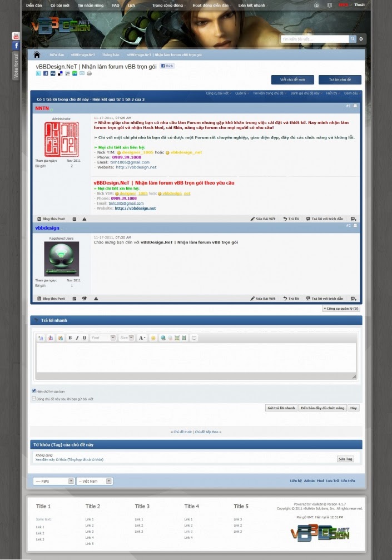Report post #1 with the warning triangle icon
The image size is (392, 560).
85,219
